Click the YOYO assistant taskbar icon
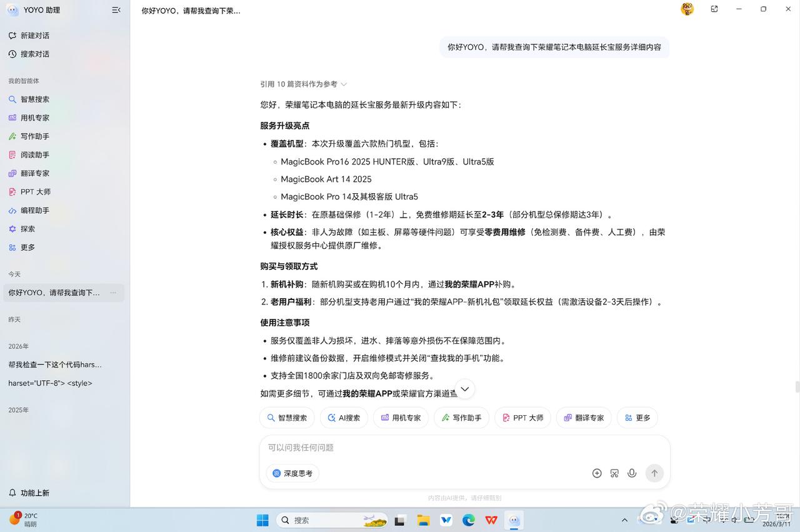Image resolution: width=800 pixels, height=532 pixels. click(514, 520)
